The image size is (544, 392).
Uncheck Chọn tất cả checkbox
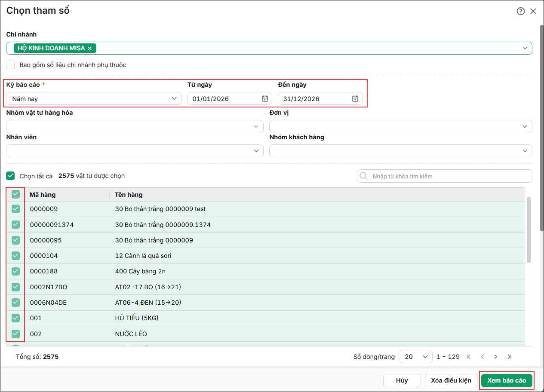tap(11, 176)
